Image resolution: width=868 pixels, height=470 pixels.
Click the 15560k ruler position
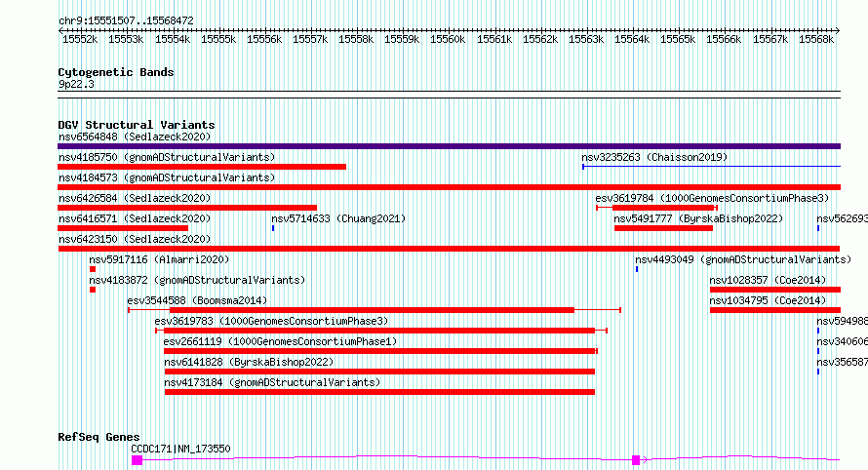point(448,39)
